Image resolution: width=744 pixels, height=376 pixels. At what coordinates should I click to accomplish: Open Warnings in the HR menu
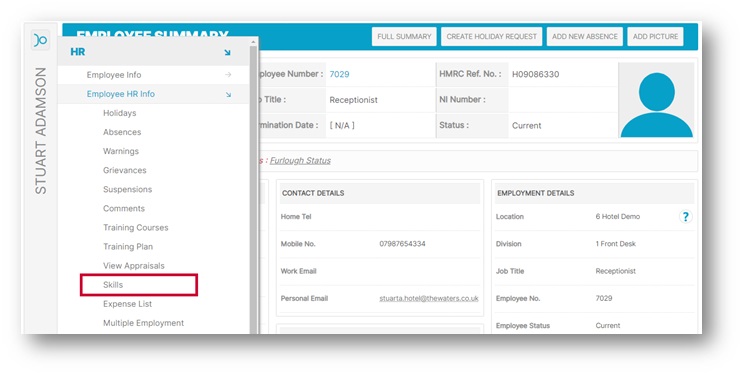121,151
